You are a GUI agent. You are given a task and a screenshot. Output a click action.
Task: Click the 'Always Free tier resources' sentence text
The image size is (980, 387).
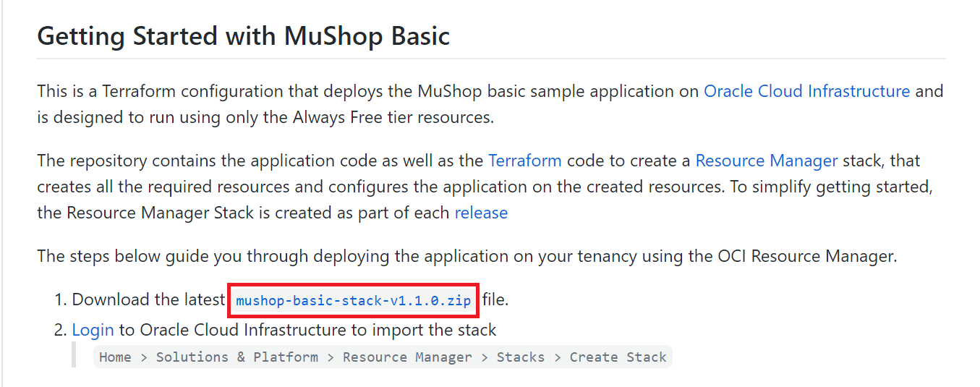[393, 117]
